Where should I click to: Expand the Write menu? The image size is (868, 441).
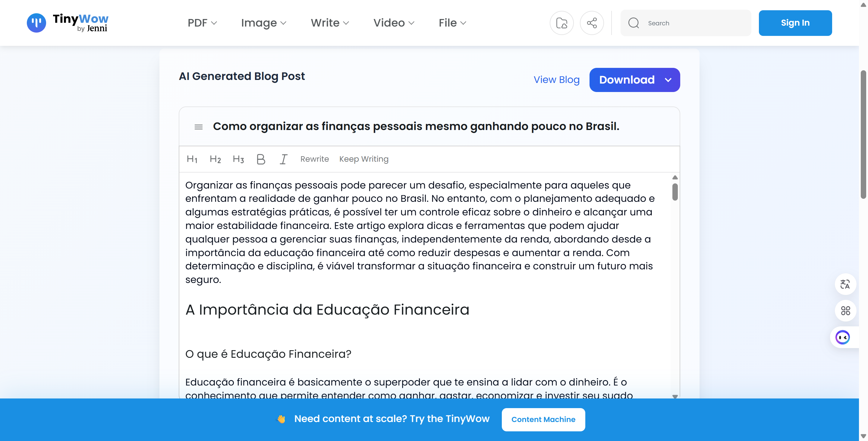click(x=329, y=23)
